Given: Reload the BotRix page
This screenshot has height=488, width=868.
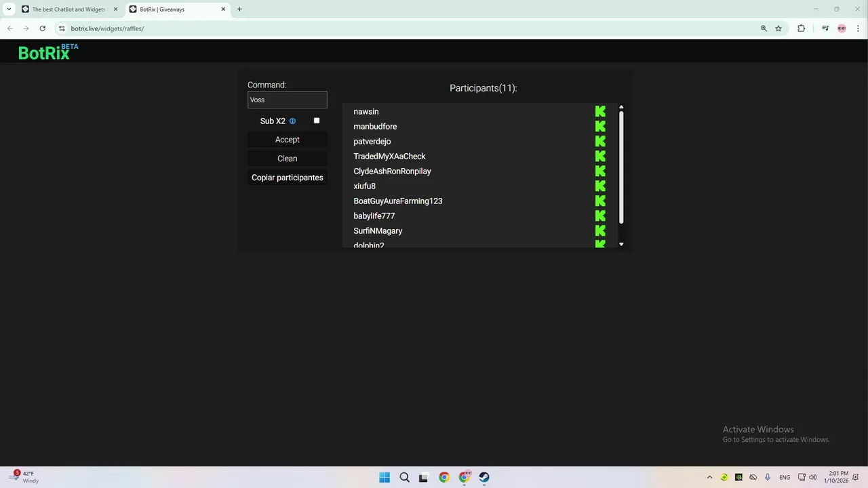Looking at the screenshot, I should tap(42, 28).
